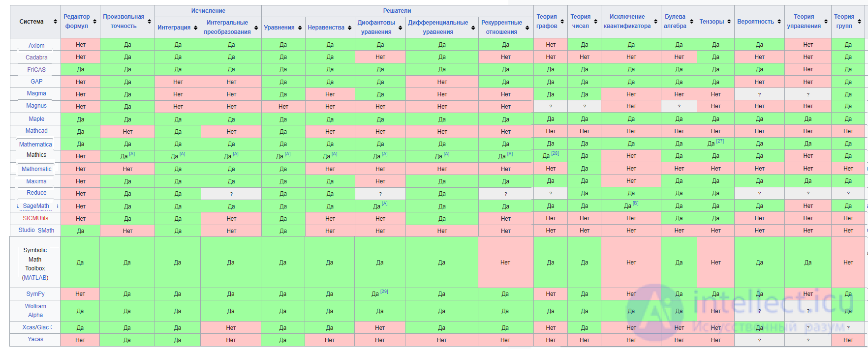Viewport: 868px width, 351px height.
Task: Open footnote [29] in SymPy Диофантовы cell
Action: click(384, 292)
